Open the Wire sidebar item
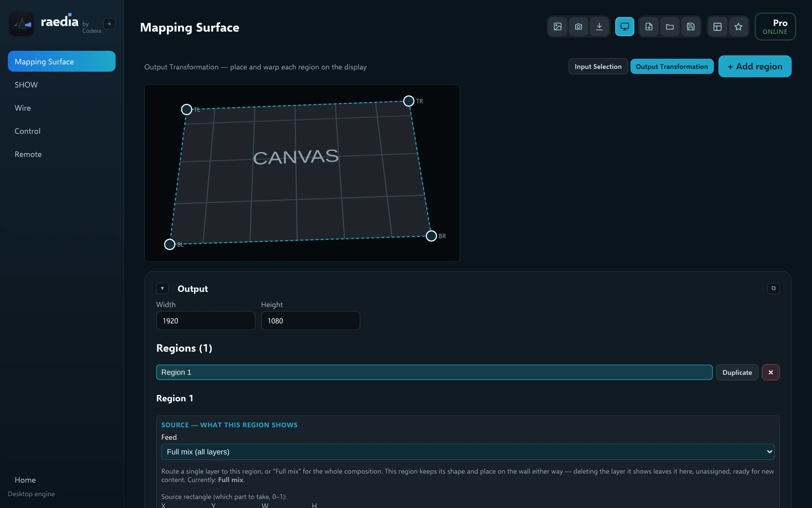 tap(62, 108)
